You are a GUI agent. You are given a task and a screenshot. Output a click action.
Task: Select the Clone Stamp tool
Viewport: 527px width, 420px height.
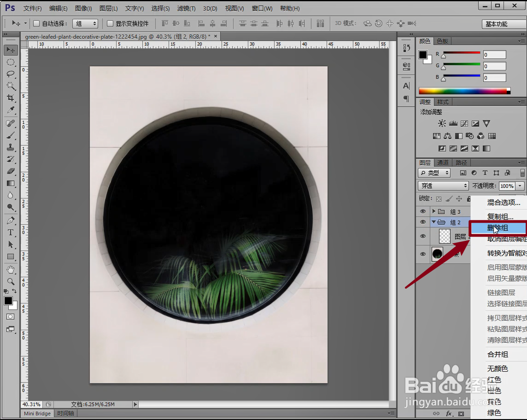[x=10, y=147]
